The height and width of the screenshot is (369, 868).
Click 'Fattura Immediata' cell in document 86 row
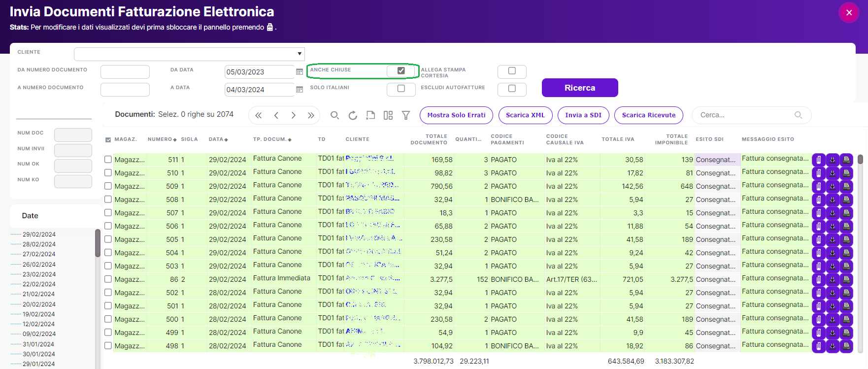(x=282, y=278)
